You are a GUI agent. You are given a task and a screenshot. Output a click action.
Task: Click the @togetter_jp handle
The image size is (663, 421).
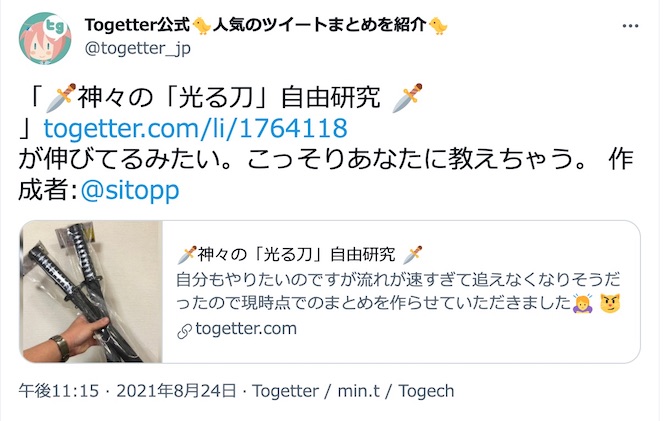[x=138, y=49]
